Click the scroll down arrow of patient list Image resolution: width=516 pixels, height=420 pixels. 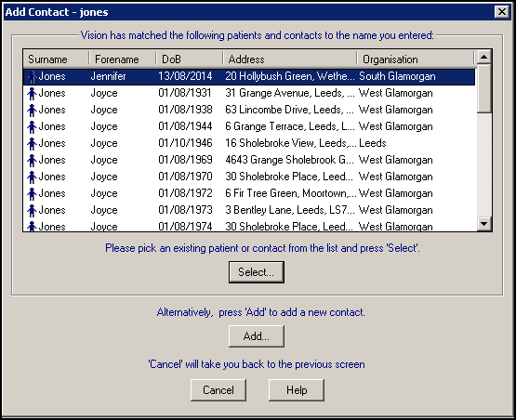tap(483, 224)
